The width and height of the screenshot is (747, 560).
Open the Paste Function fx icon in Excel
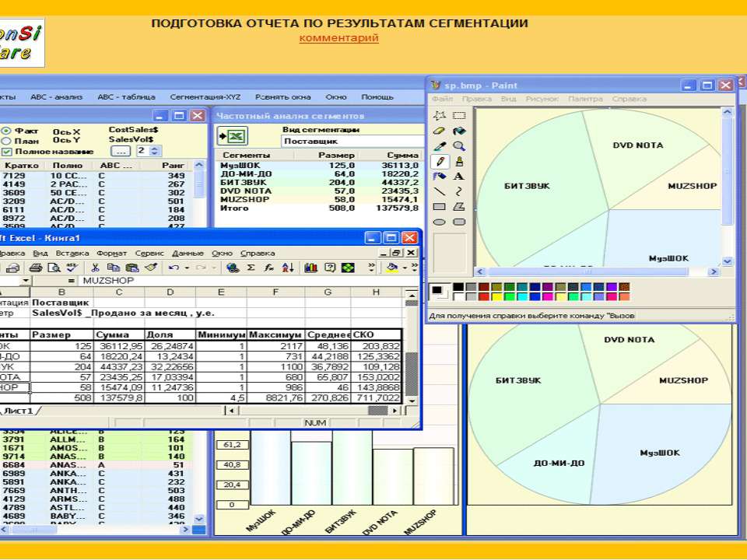point(269,268)
